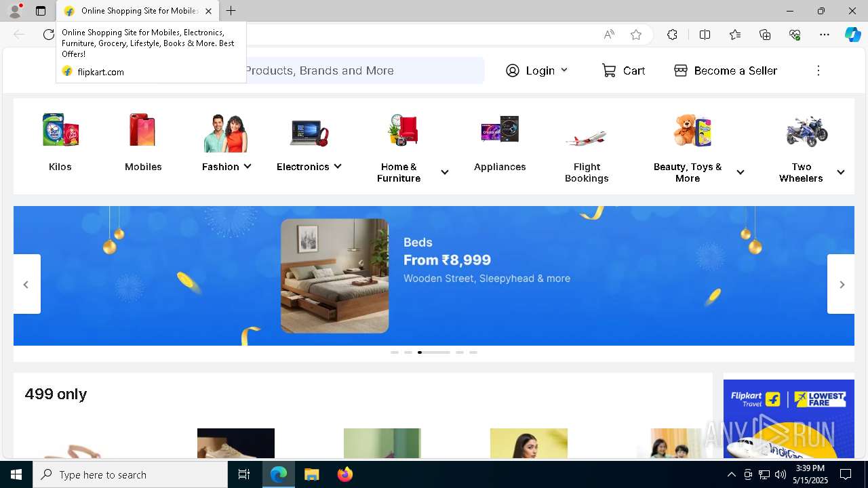This screenshot has width=868, height=488.
Task: Click the Cart icon
Action: pos(609,70)
